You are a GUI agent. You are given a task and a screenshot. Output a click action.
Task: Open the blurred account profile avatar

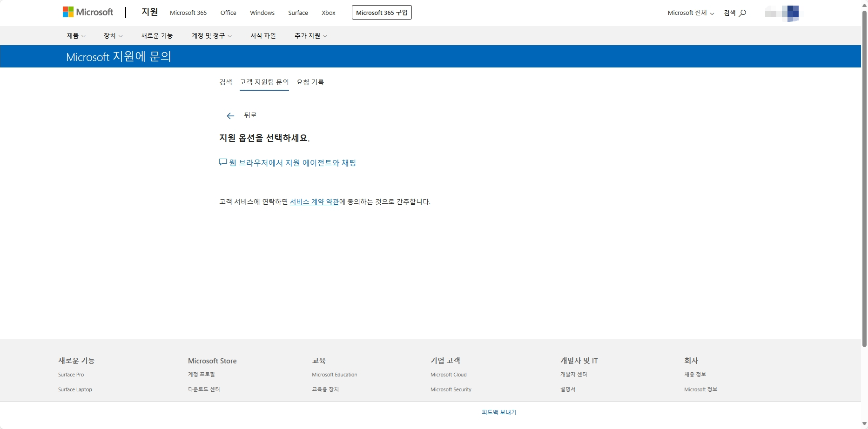tap(782, 13)
